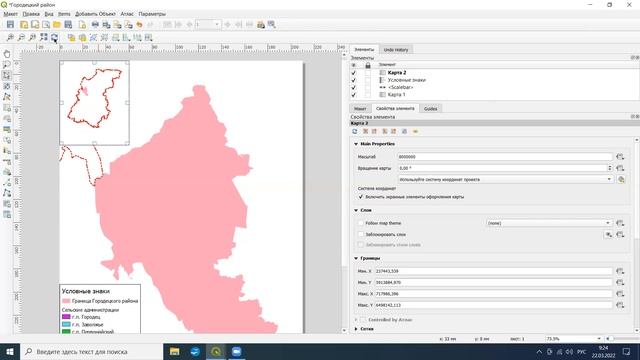The width and height of the screenshot is (640, 360).
Task: Click the Undo arrow icon
Action: click(x=140, y=25)
